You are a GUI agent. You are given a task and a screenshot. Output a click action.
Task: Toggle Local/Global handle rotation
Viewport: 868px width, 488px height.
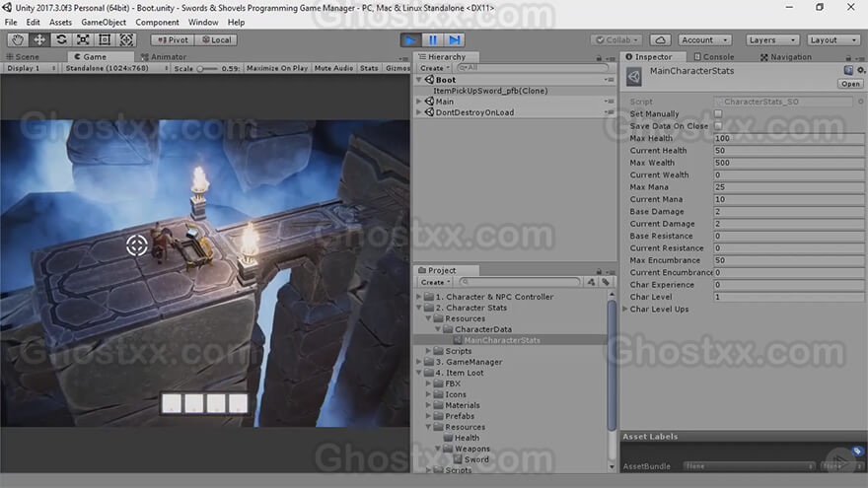(216, 39)
